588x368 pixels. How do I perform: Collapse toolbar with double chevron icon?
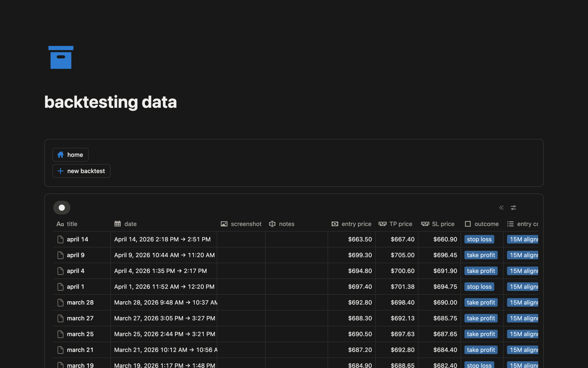[501, 208]
